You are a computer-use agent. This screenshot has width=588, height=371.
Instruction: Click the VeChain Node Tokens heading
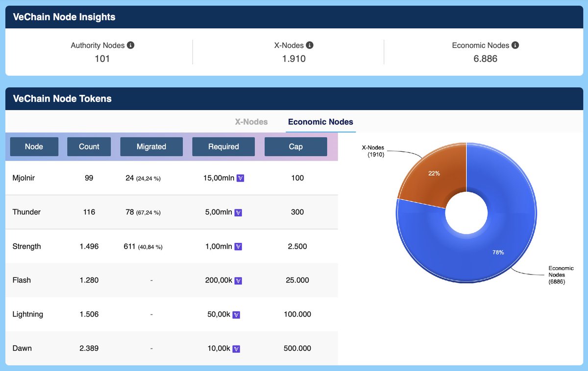tap(62, 99)
